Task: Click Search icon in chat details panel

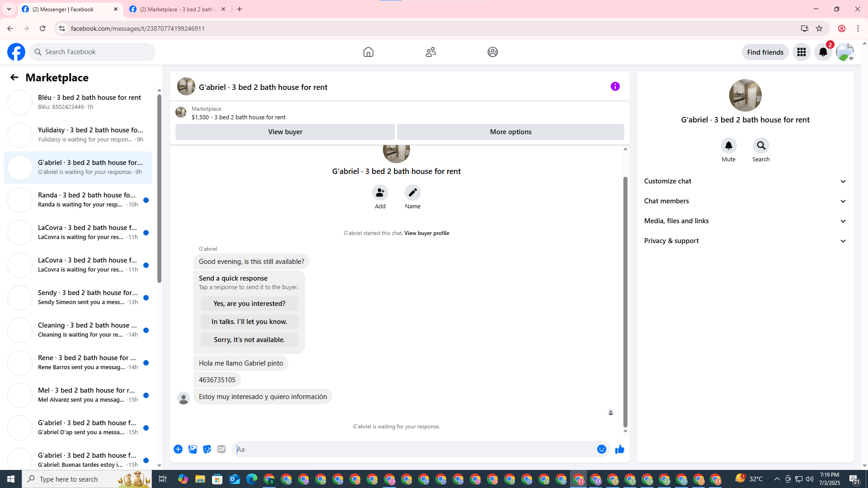Action: pos(761,146)
